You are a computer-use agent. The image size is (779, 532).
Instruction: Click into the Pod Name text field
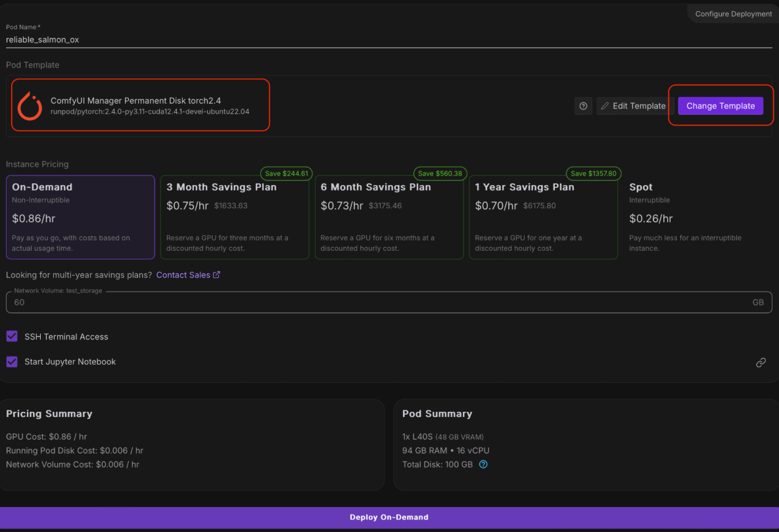pos(388,39)
